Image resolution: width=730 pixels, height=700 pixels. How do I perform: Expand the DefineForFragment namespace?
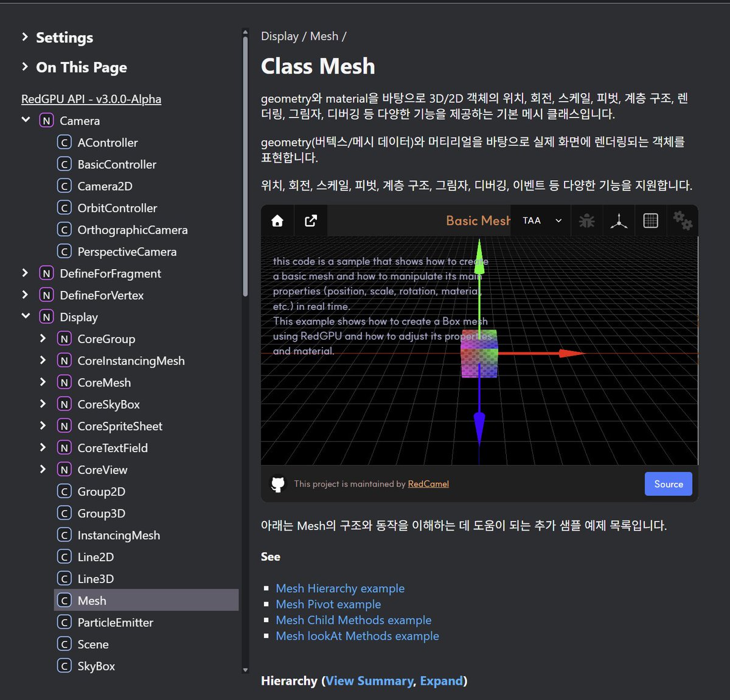point(25,273)
